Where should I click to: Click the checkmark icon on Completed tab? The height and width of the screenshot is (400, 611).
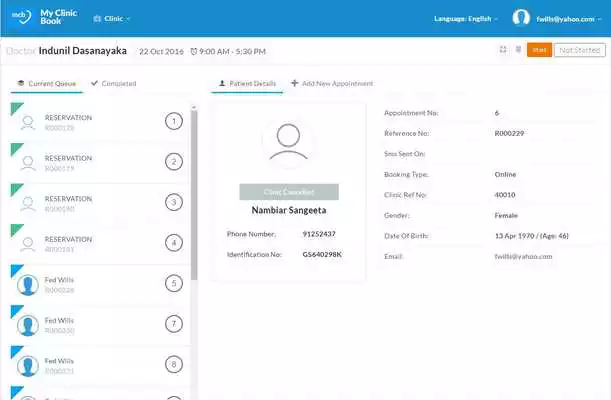click(x=94, y=83)
